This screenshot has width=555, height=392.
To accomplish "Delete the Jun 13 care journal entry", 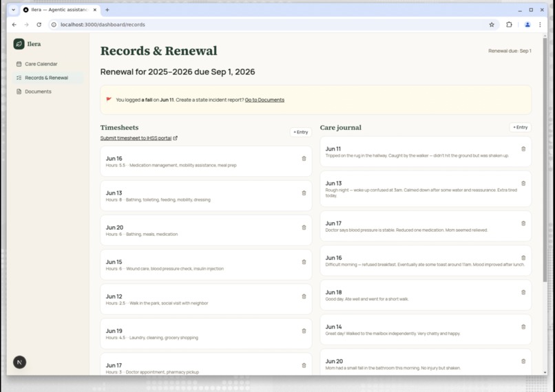I will click(x=523, y=184).
